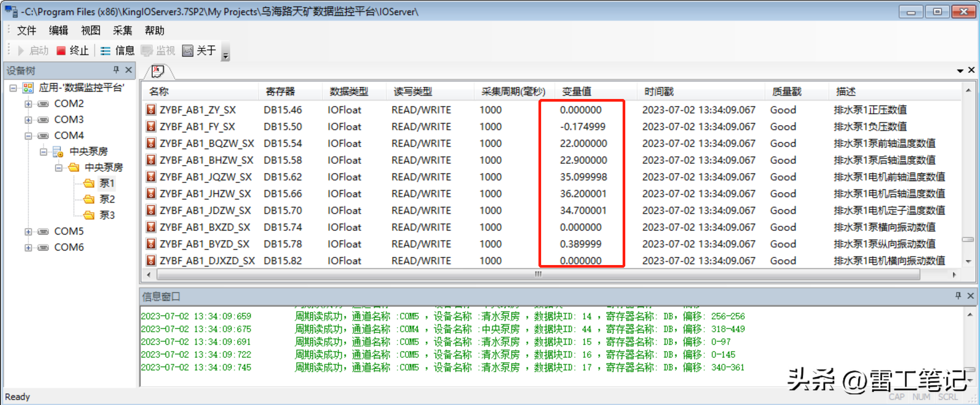The height and width of the screenshot is (405, 980).
Task: Collapse the COM4 tree node
Action: pos(28,136)
